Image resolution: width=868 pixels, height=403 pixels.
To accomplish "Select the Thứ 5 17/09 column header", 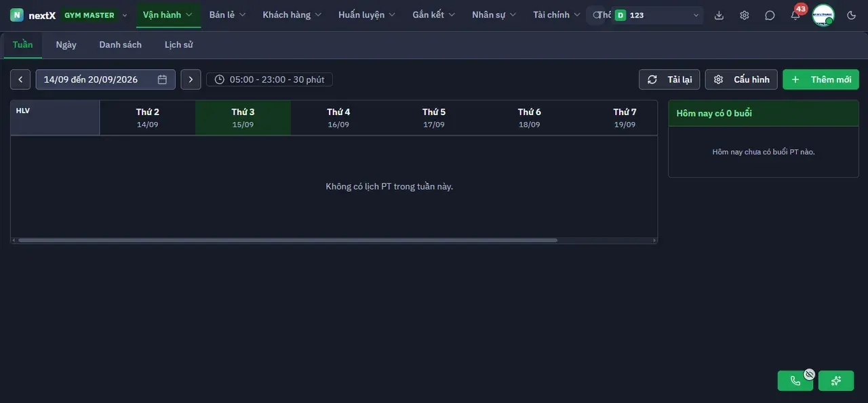I will tap(434, 118).
